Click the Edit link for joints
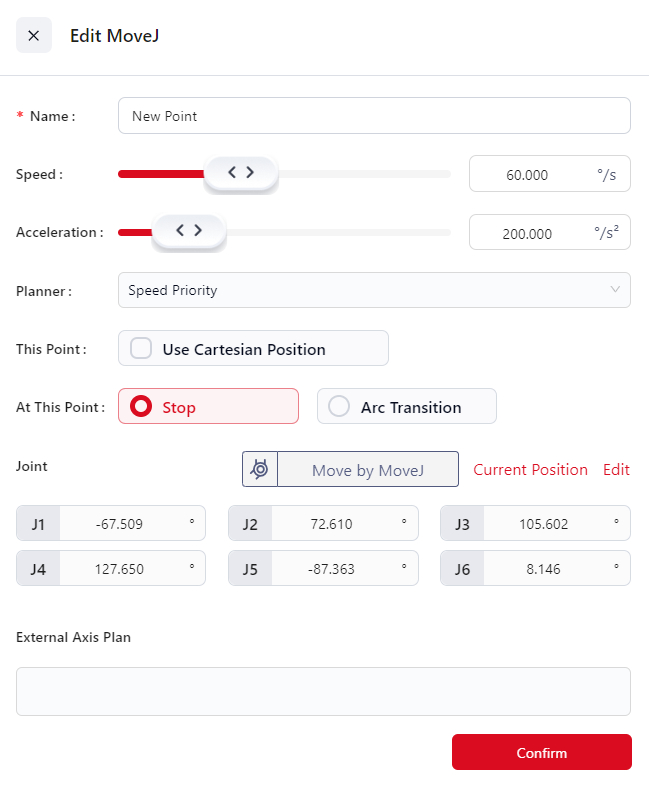This screenshot has height=810, width=649. click(616, 470)
